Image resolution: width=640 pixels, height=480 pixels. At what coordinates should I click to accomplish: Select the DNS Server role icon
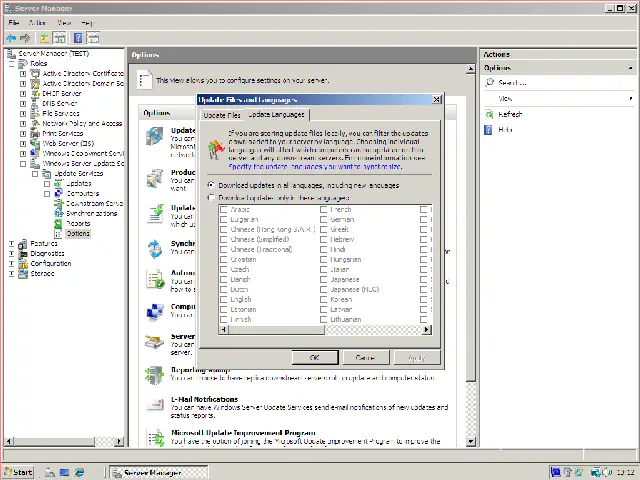[36, 103]
